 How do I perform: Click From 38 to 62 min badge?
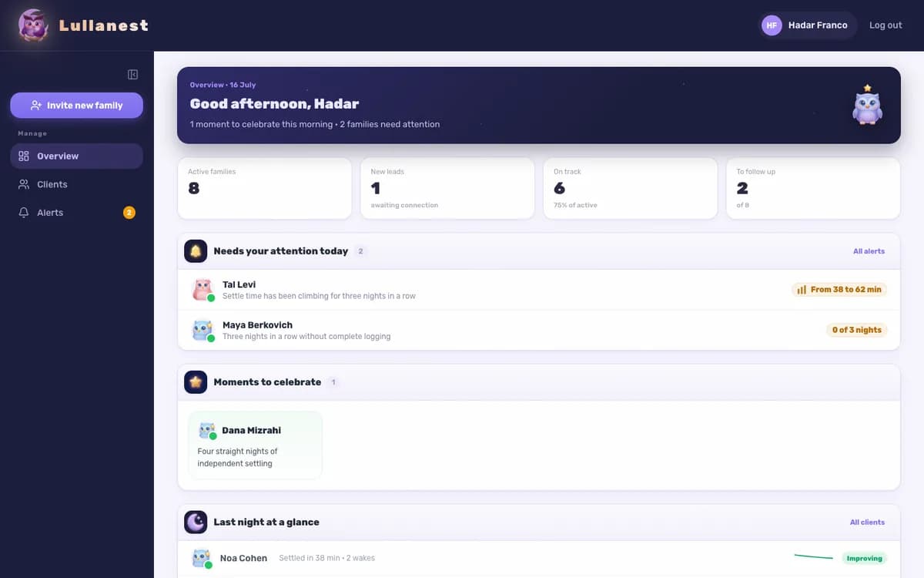[839, 290]
